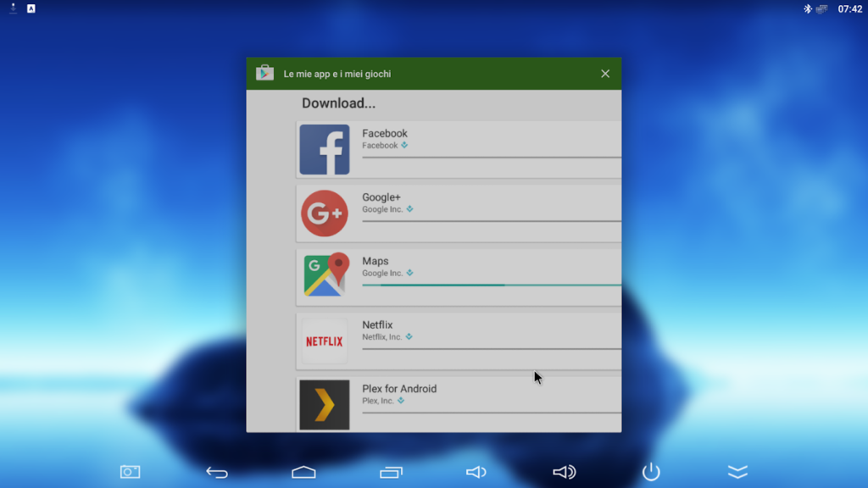
Task: Click the 'Plex, Inc.' developer name
Action: (378, 401)
